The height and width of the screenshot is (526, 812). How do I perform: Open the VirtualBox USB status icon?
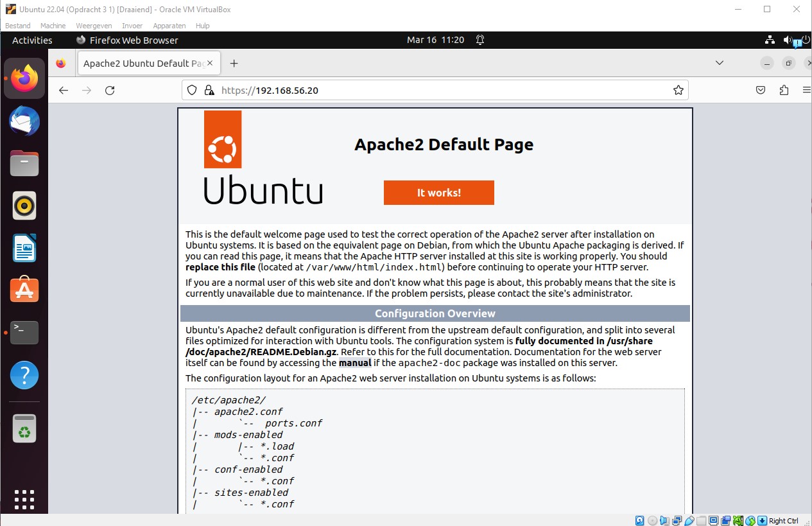click(x=689, y=520)
